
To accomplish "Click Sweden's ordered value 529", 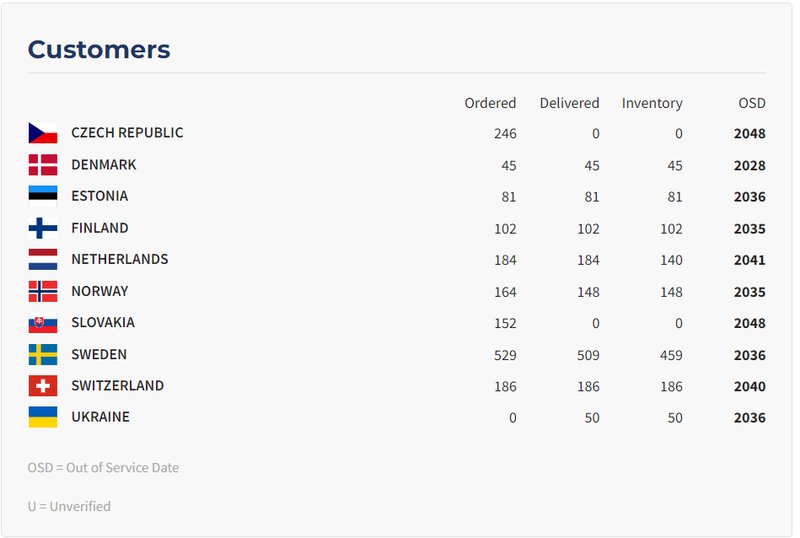I will [505, 355].
